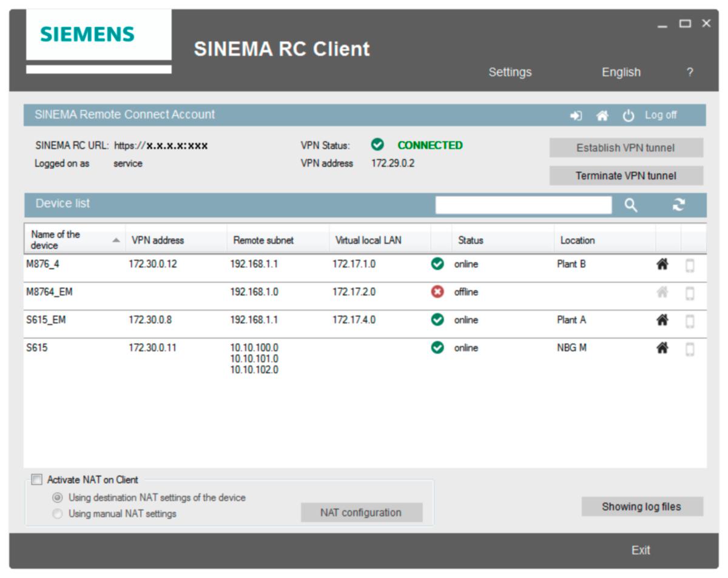
Task: Click the mobile device icon for S615 row
Action: [x=690, y=349]
